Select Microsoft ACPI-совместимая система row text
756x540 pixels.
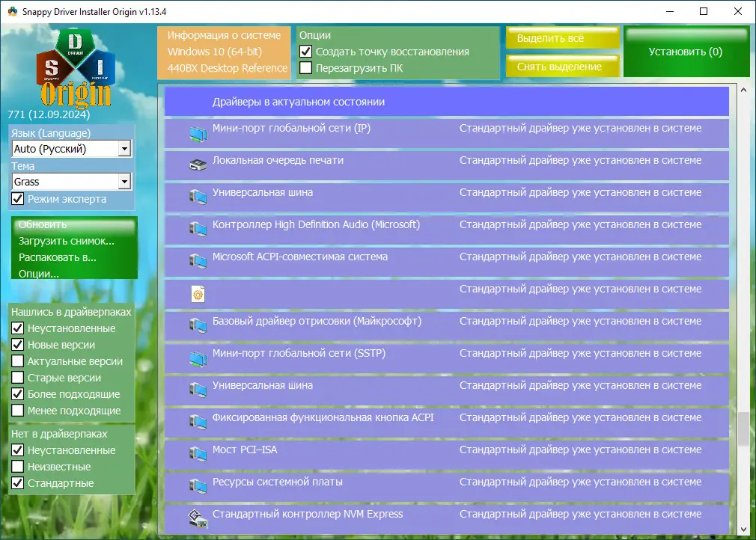pos(300,257)
